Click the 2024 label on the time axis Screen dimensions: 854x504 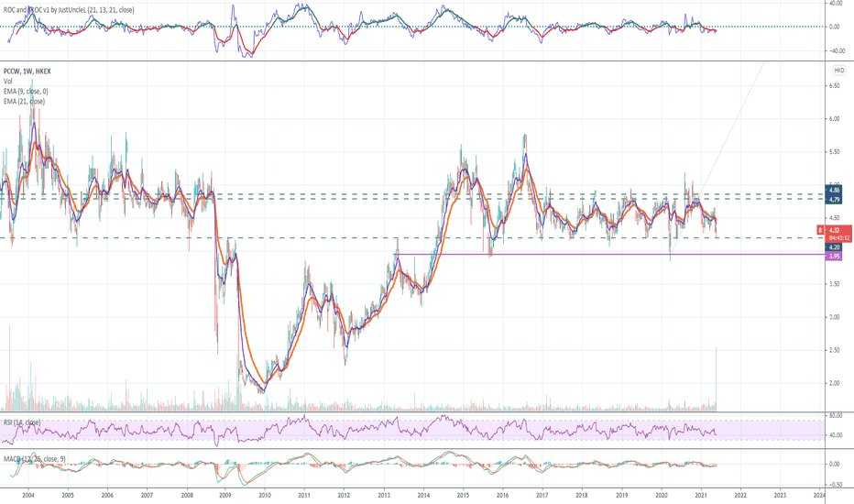click(819, 495)
